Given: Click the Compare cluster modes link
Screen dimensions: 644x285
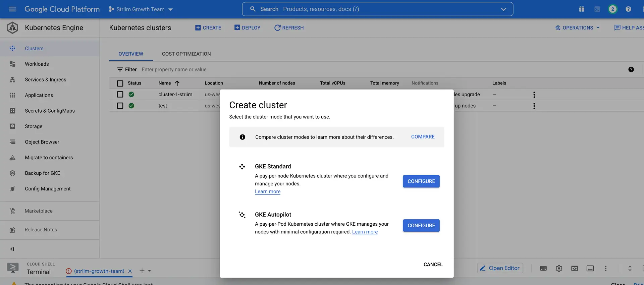Looking at the screenshot, I should [x=423, y=137].
